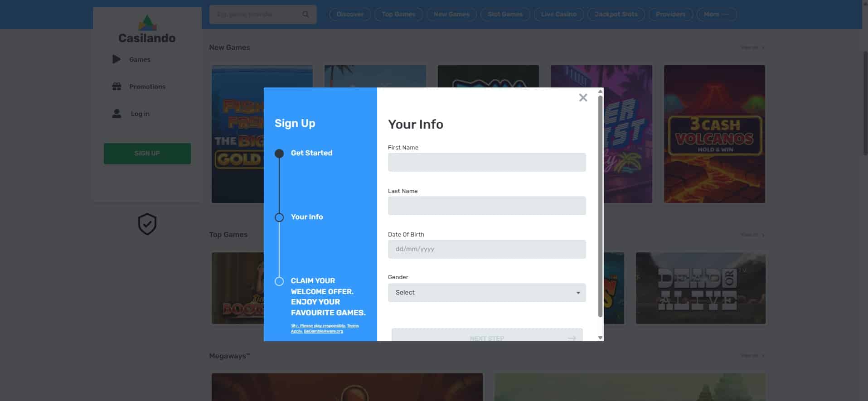Open the Live Casino tab
Screen dimensions: 868x401
click(x=559, y=14)
